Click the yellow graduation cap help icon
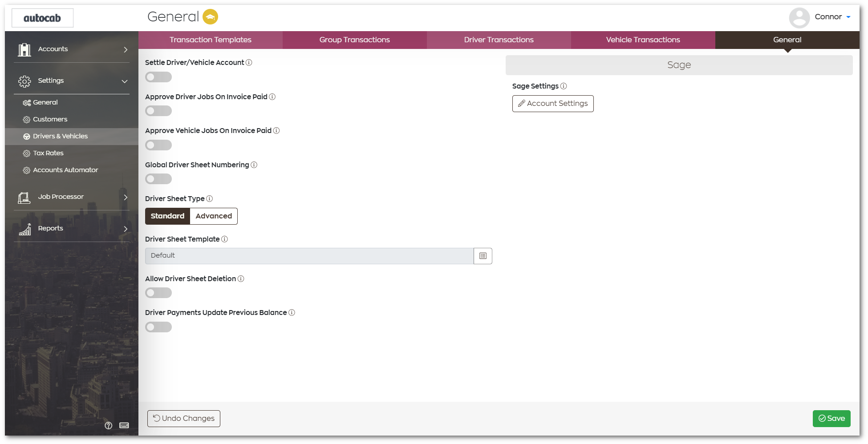The width and height of the screenshot is (868, 444). 210,17
